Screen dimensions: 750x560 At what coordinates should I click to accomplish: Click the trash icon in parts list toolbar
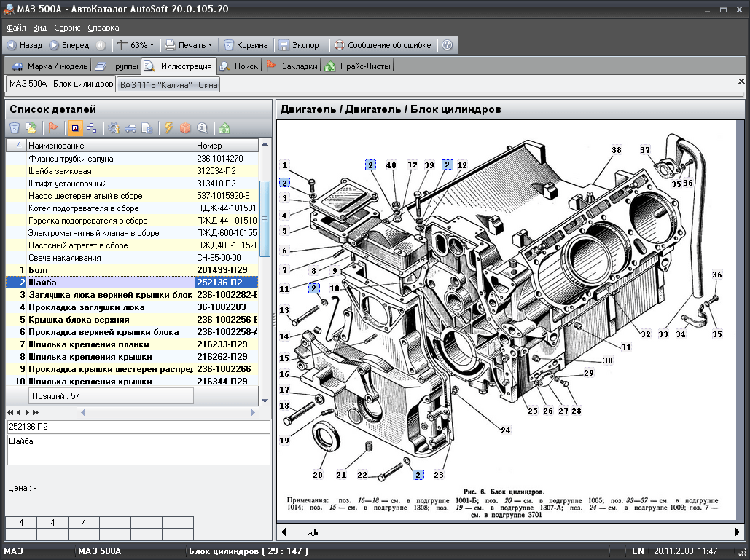(x=14, y=128)
